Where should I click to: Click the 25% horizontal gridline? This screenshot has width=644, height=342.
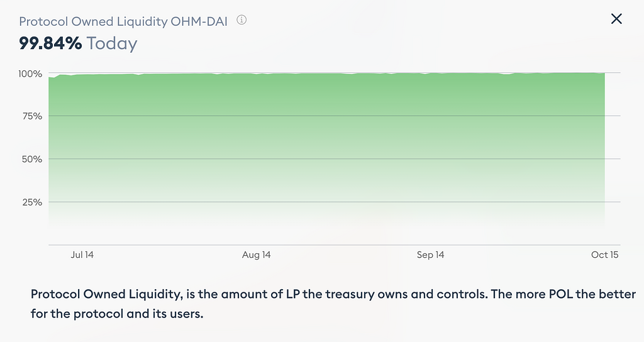click(327, 202)
